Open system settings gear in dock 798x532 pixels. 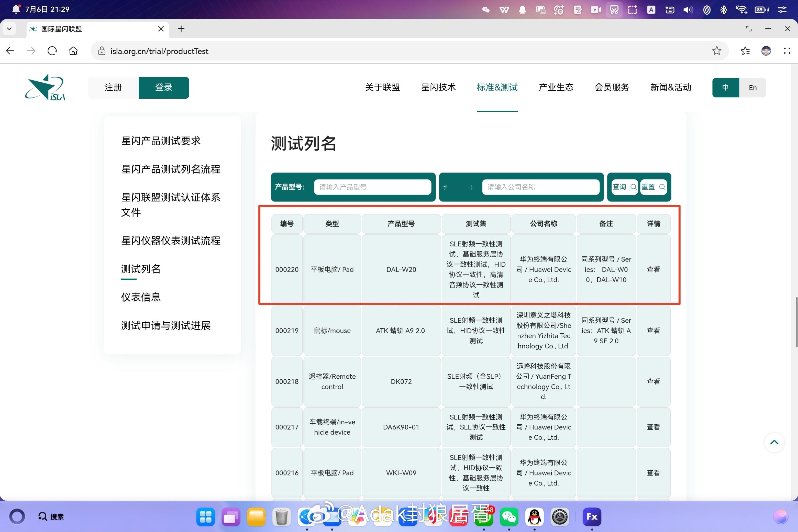(559, 517)
